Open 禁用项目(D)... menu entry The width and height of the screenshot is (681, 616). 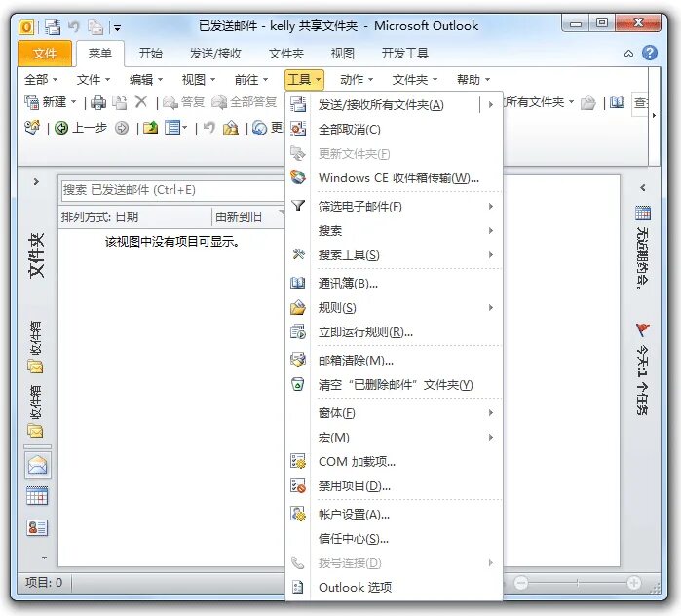click(394, 485)
